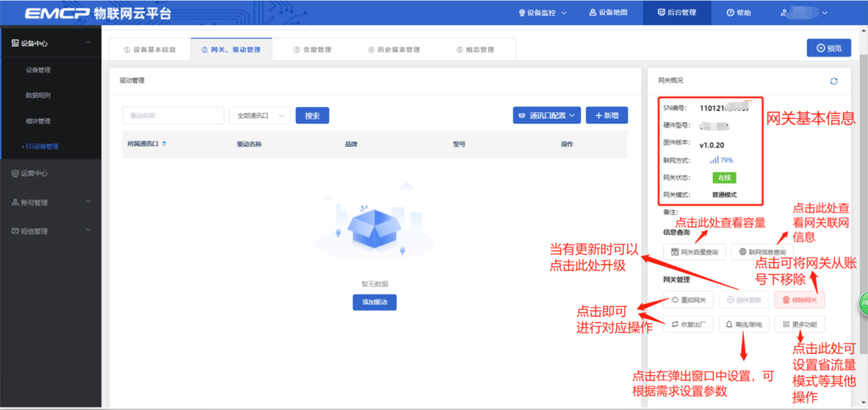The height and width of the screenshot is (410, 868).
Task: Click the 在线 gateway status badge
Action: click(x=724, y=178)
